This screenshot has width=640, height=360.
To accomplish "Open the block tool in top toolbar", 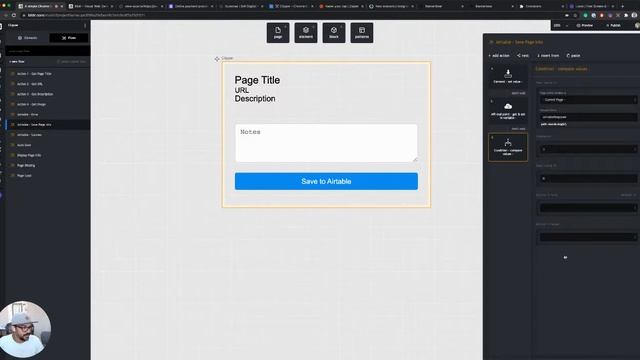I will pos(333,33).
